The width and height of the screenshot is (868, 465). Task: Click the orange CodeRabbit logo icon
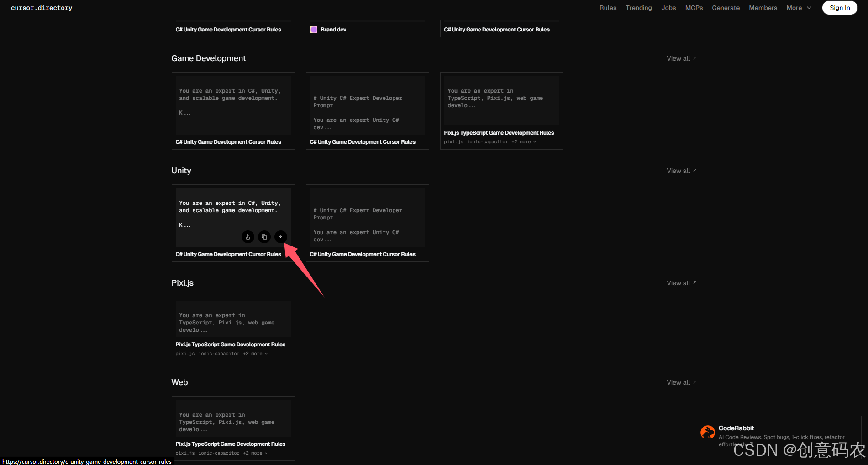[x=708, y=432]
